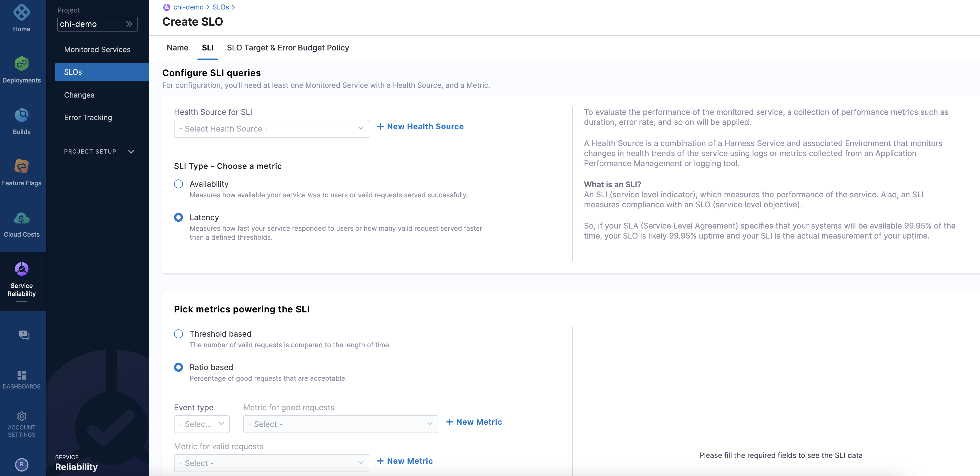Open the user profile avatar R
Image resolution: width=980 pixels, height=476 pixels.
point(22,464)
